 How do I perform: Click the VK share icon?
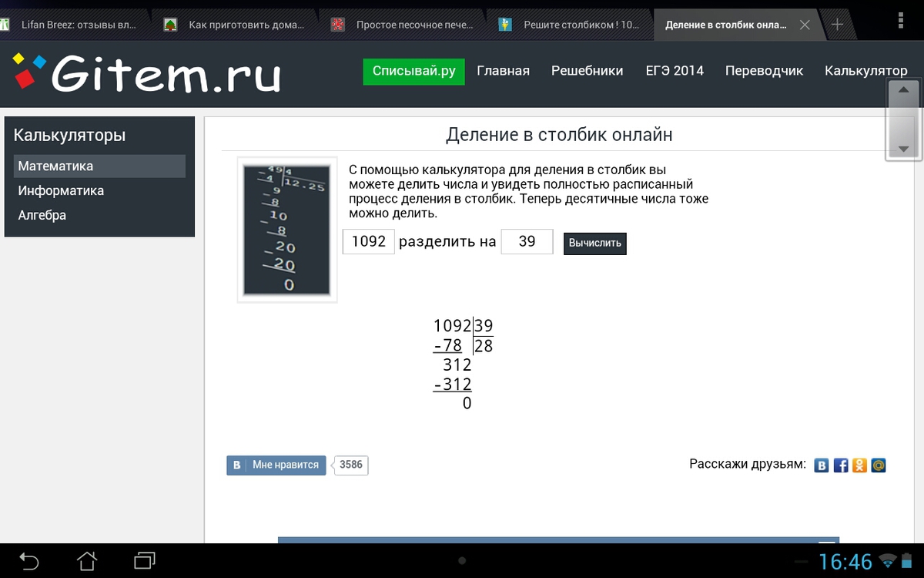click(822, 465)
